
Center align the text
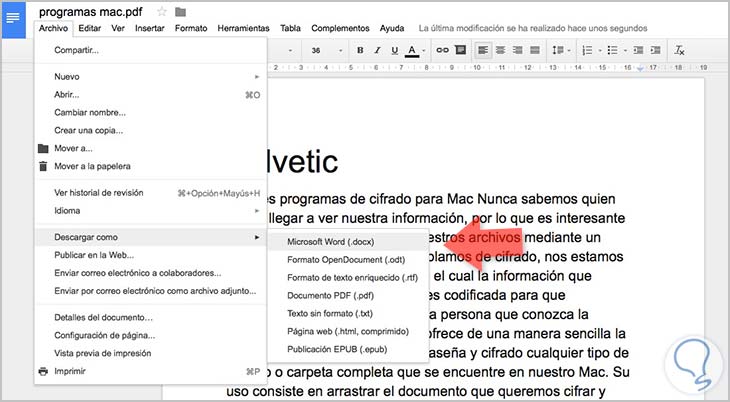[500, 50]
